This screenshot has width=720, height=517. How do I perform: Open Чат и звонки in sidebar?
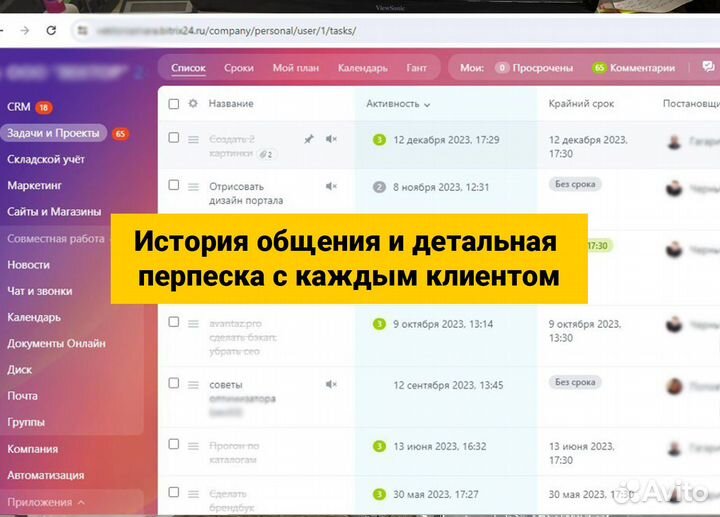(39, 291)
